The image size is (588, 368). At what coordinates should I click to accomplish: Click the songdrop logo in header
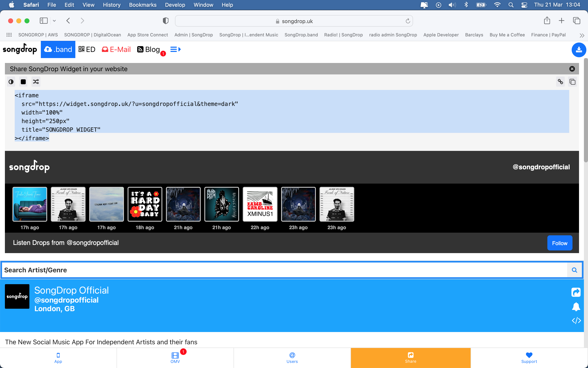click(20, 49)
